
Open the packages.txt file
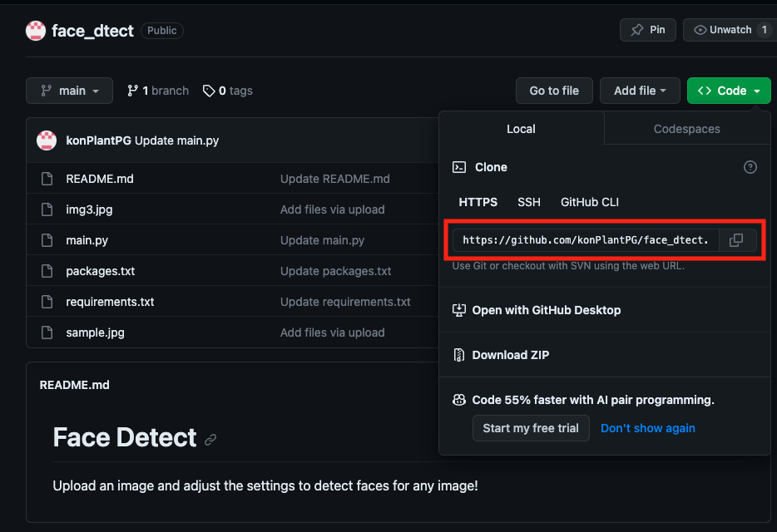[x=101, y=271]
